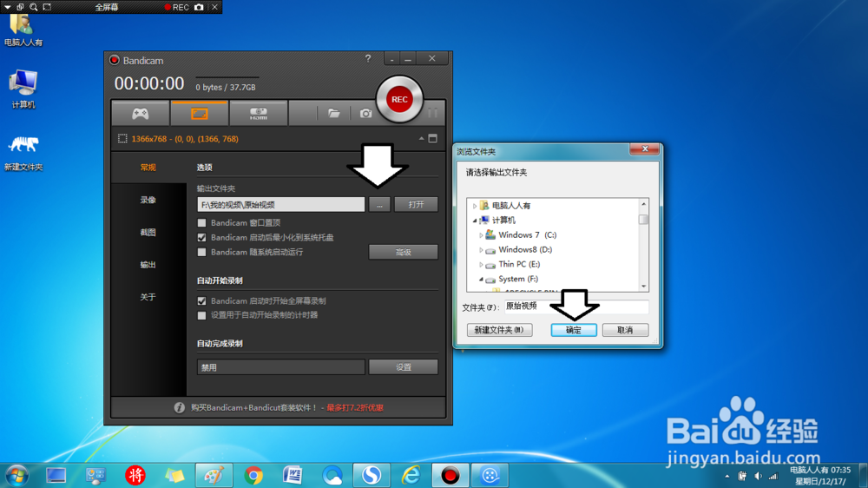Switch to the 录像 settings tab
The width and height of the screenshot is (868, 488).
(x=148, y=200)
